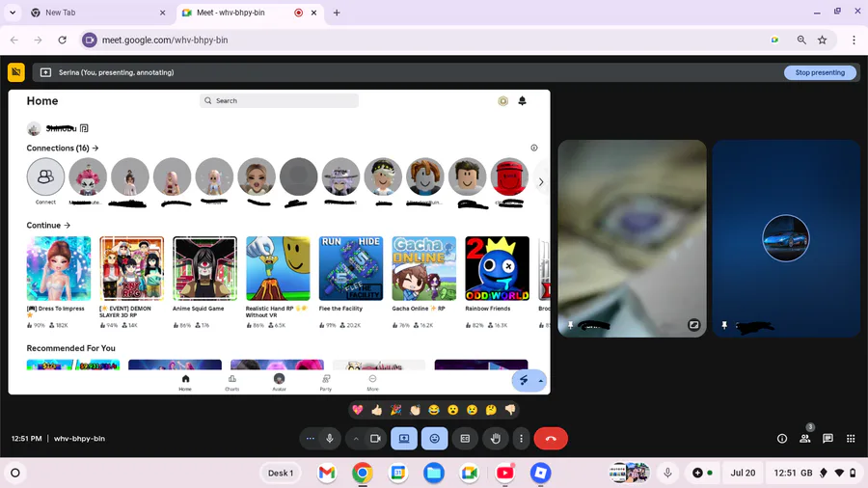The width and height of the screenshot is (868, 488).
Task: Open Chrome three-dot menu
Action: pyautogui.click(x=854, y=40)
